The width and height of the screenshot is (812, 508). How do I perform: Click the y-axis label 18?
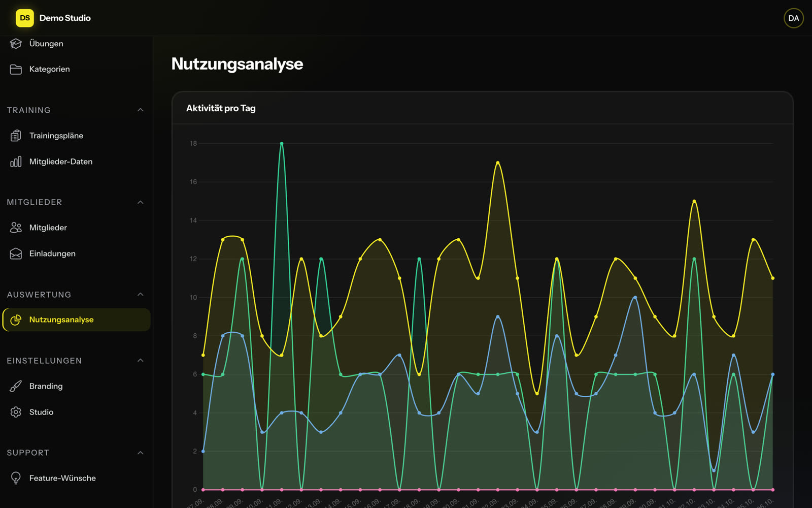[x=193, y=143]
